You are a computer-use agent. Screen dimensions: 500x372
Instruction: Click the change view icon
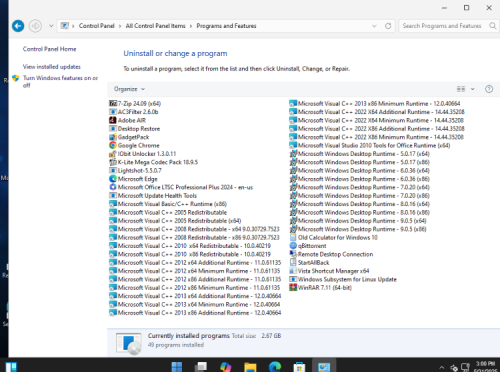click(461, 89)
